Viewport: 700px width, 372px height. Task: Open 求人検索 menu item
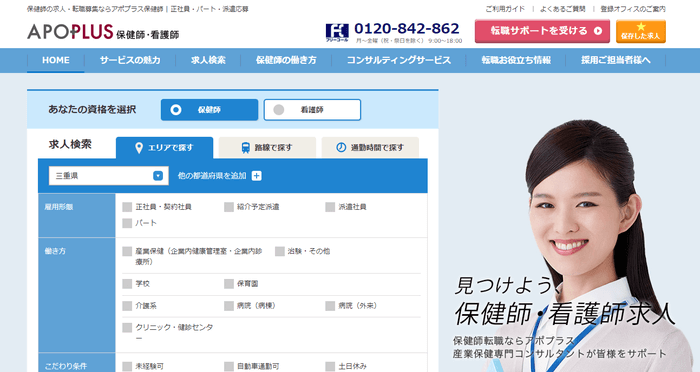coord(208,60)
